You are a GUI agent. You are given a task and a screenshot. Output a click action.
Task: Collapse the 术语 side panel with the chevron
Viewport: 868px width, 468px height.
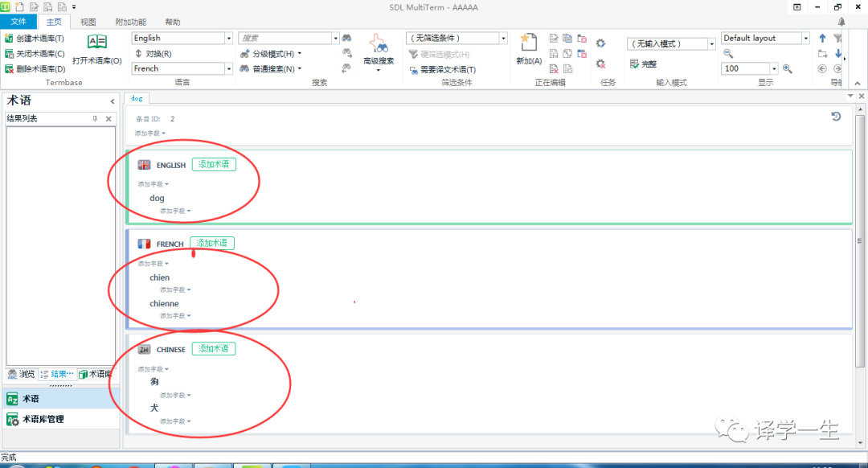click(113, 101)
